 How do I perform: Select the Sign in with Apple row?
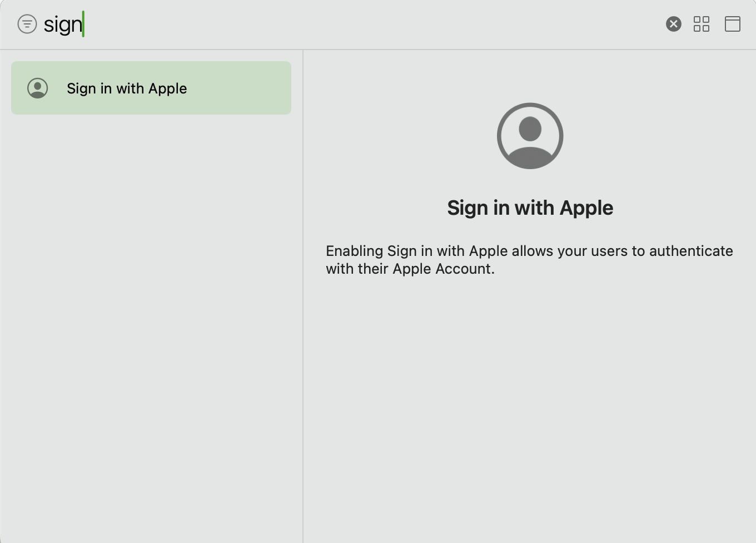coord(151,88)
